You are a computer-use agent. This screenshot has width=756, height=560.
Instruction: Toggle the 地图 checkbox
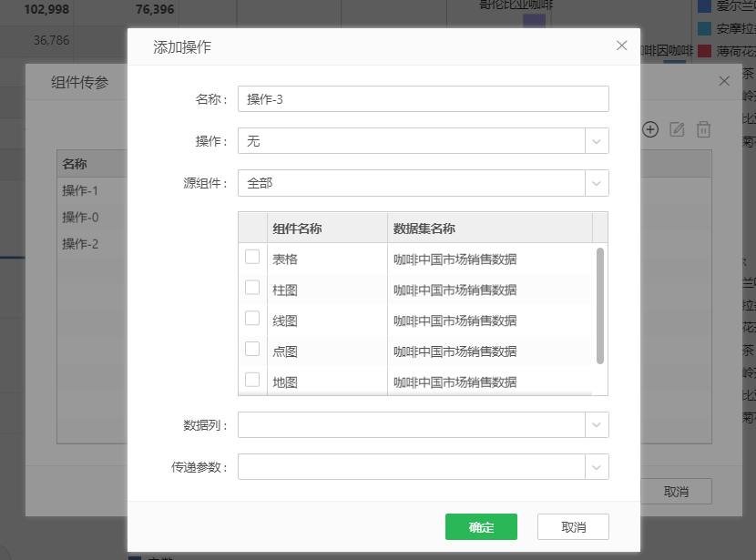252,381
